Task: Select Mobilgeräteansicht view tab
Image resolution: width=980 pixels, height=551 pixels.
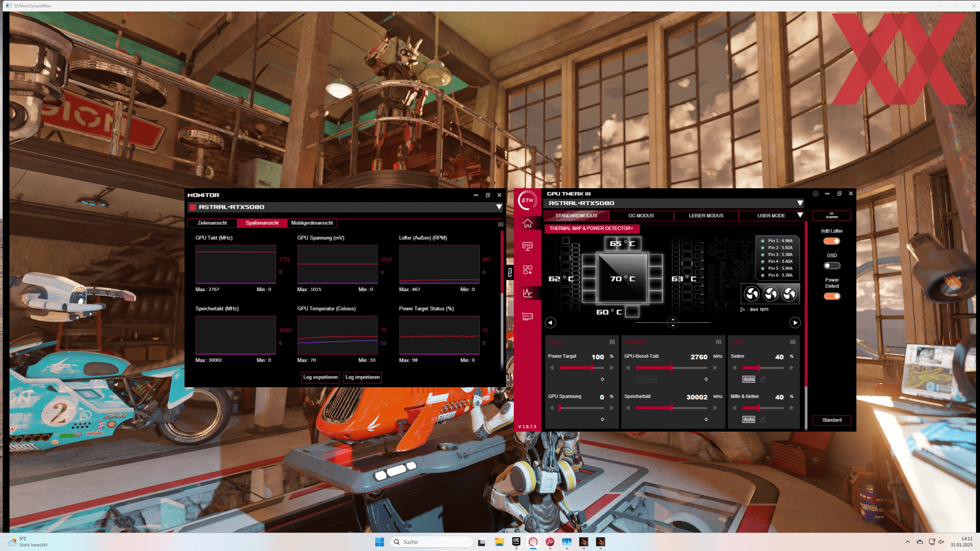Action: click(312, 223)
